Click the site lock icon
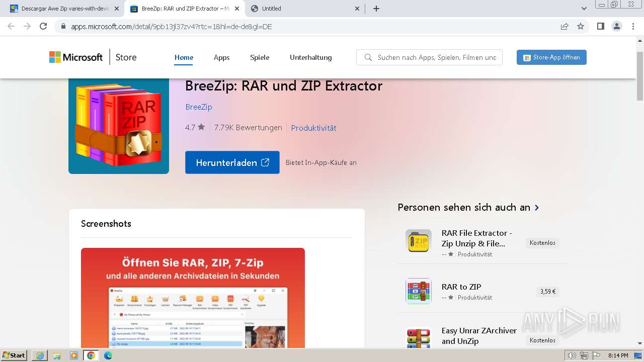Image resolution: width=644 pixels, height=362 pixels. [x=63, y=27]
